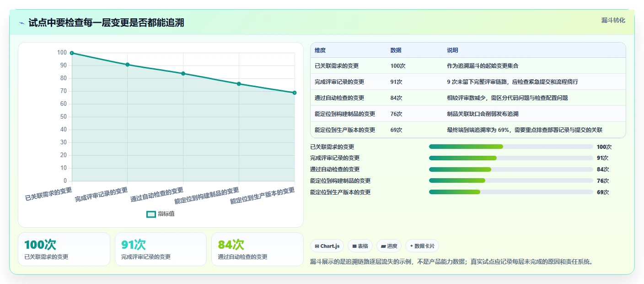Click the note starting 最终端到端追溯率为 69%

525,130
